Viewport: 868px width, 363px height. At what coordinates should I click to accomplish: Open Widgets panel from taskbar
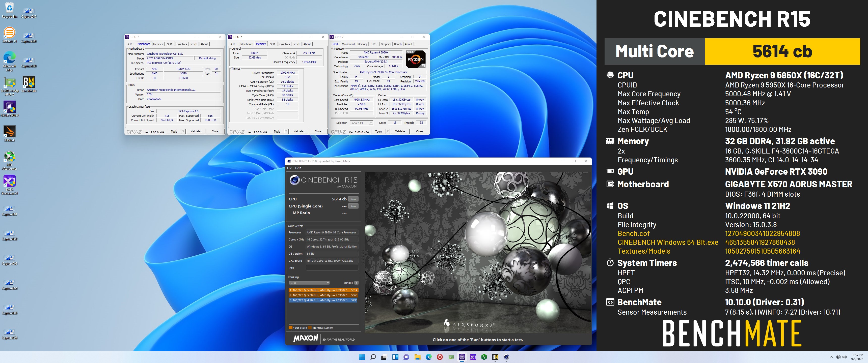[x=395, y=357]
